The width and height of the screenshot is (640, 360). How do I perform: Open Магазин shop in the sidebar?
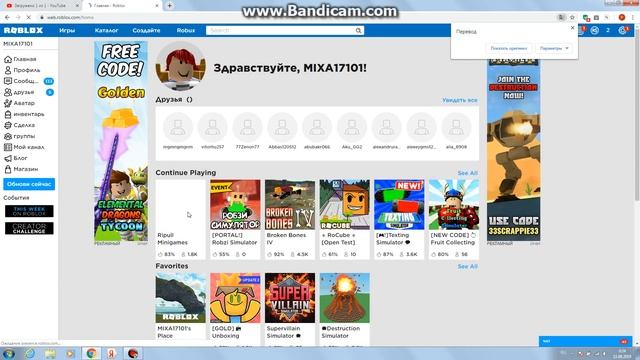tap(21, 169)
